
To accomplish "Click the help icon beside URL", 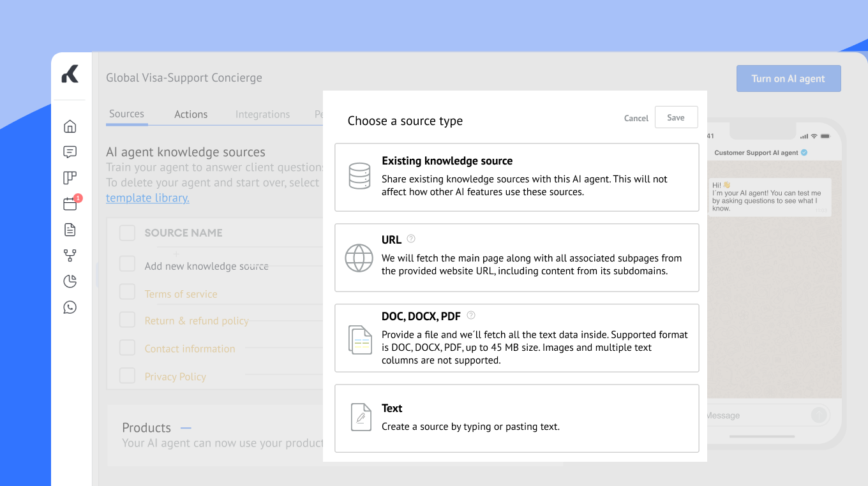I will point(411,239).
